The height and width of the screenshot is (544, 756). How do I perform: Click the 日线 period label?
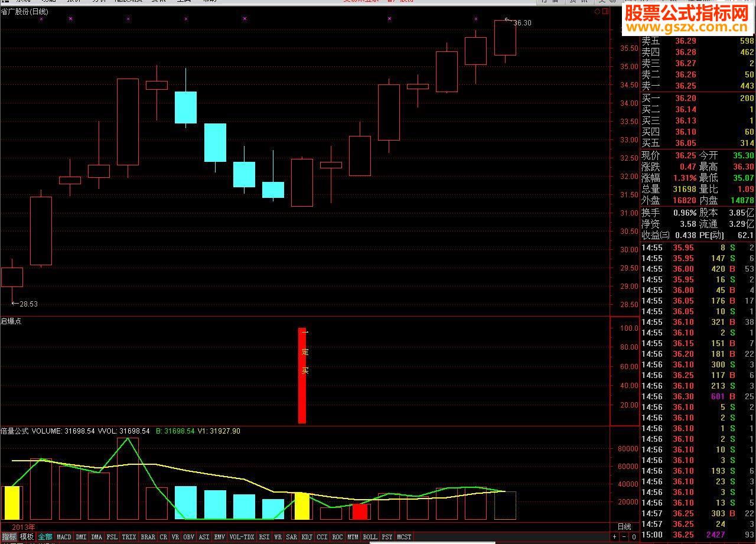[624, 526]
